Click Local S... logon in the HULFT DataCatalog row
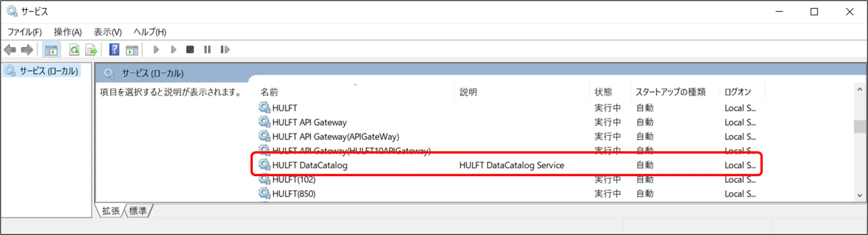Image resolution: width=868 pixels, height=235 pixels. [x=740, y=165]
